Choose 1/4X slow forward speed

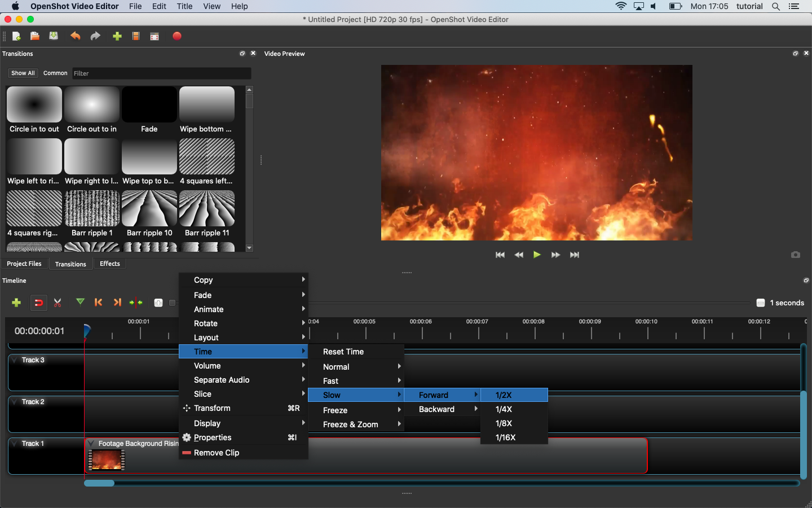pos(504,409)
